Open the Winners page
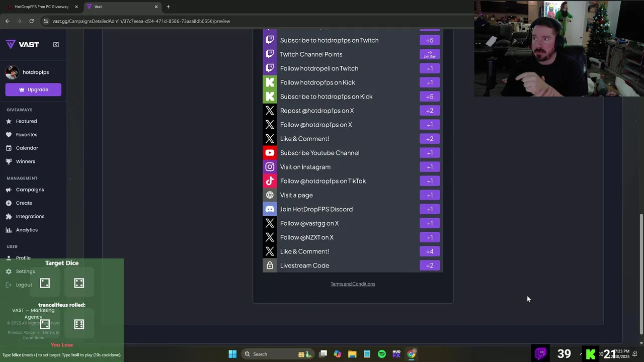This screenshot has height=362, width=644. pos(26,161)
